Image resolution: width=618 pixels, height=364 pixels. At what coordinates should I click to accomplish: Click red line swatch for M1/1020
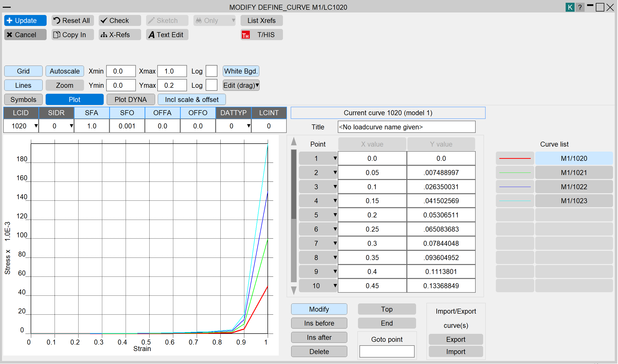(515, 158)
